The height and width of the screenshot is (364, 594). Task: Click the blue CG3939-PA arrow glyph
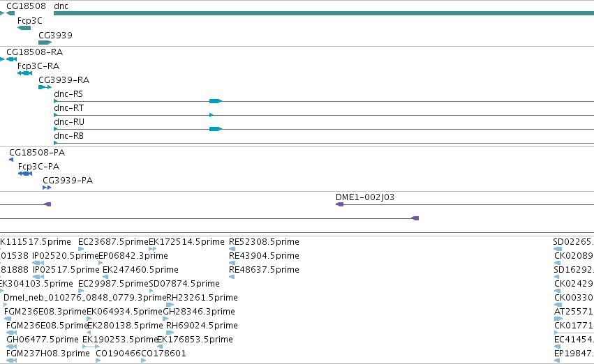(x=47, y=188)
